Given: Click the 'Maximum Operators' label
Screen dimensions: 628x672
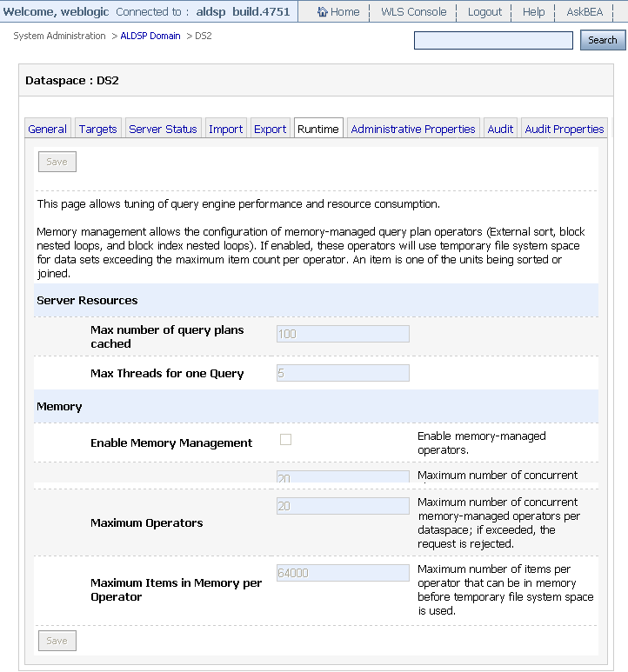Looking at the screenshot, I should (147, 522).
